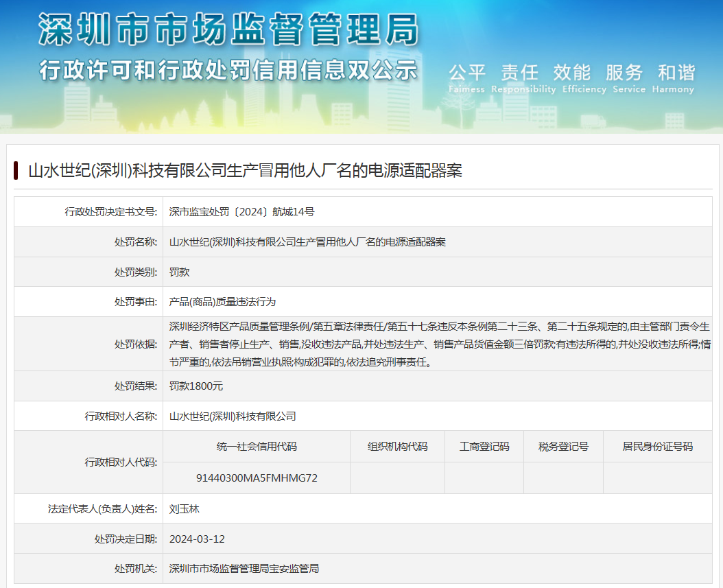
Task: Click the 深圳市市场监督管理局 header title
Action: [x=228, y=30]
